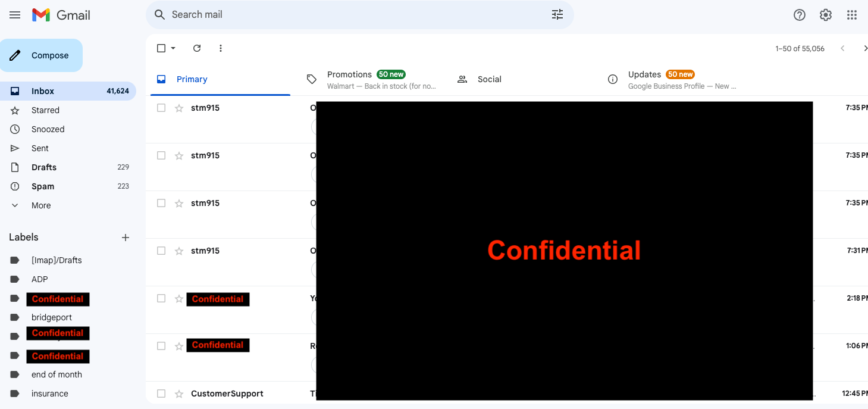Click the Labels section heading
The width and height of the screenshot is (868, 409).
24,237
